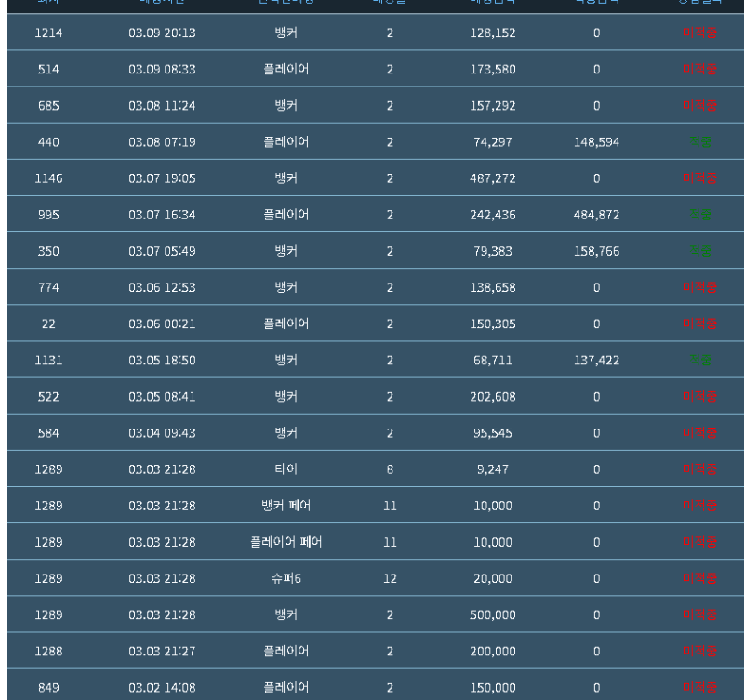Click the 484,872 winning amount
744x700 pixels.
[596, 215]
